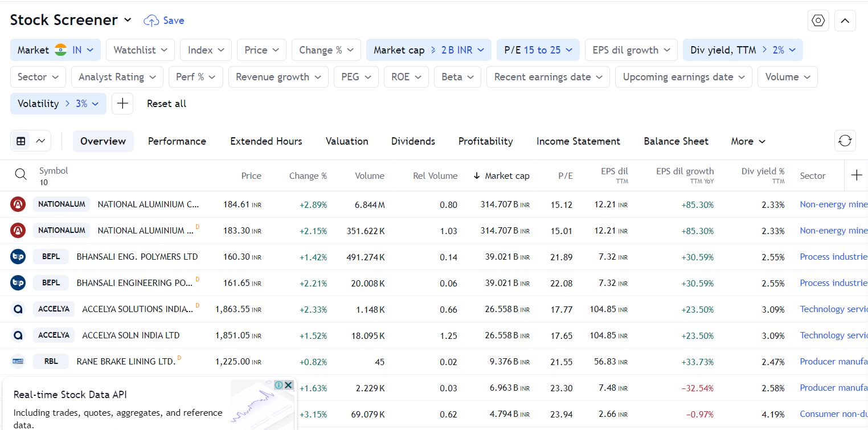
Task: Refresh the screener results
Action: click(x=845, y=141)
